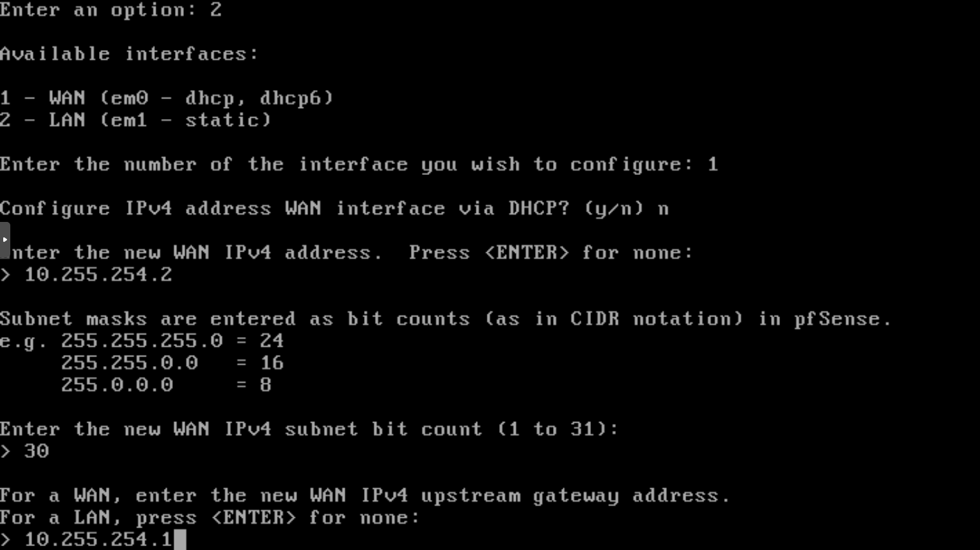Click the '(1 to 31)' range text
Viewport: 980px width, 550px height.
(x=558, y=429)
